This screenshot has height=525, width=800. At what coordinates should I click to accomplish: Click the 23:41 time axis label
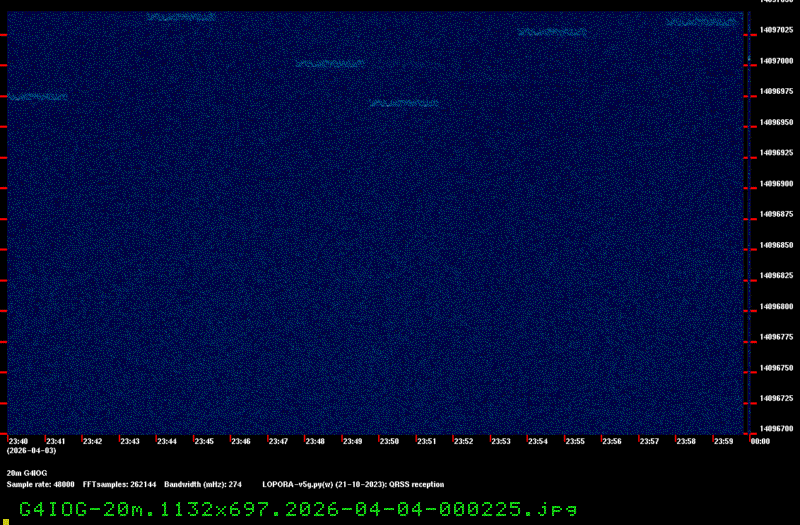(x=56, y=441)
